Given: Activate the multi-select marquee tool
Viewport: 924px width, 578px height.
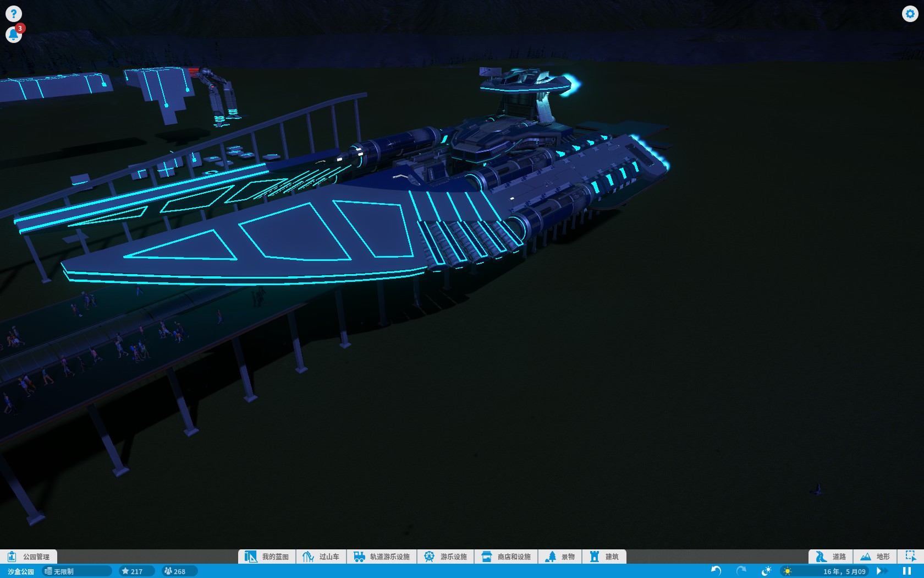Looking at the screenshot, I should pyautogui.click(x=911, y=557).
